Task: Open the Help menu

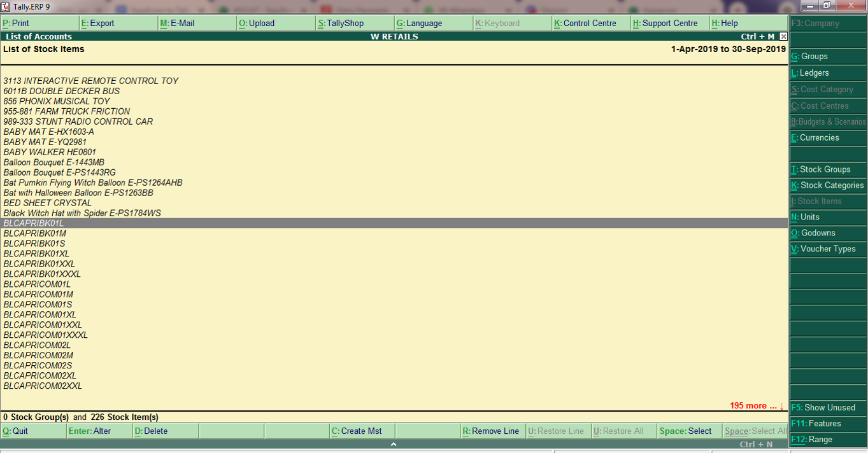Action: click(749, 23)
